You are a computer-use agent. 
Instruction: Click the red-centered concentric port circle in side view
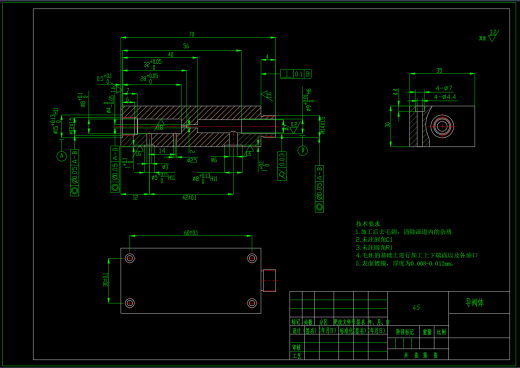(442, 126)
